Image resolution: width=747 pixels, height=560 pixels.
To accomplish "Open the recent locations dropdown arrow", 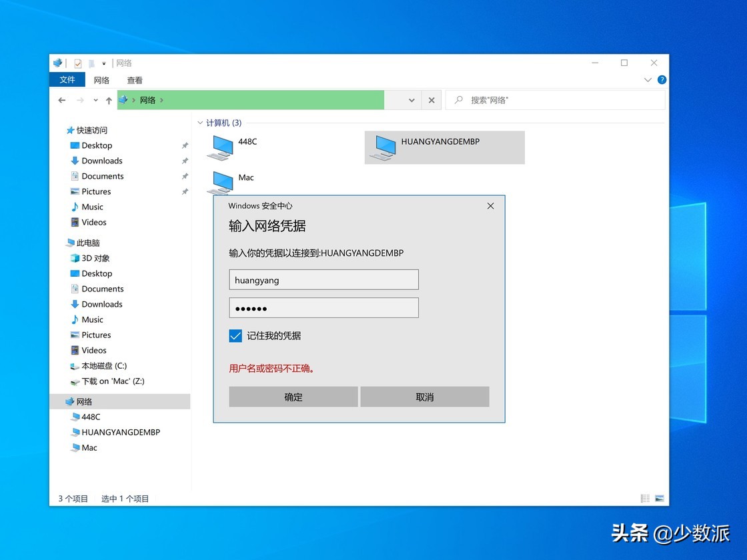I will click(95, 100).
